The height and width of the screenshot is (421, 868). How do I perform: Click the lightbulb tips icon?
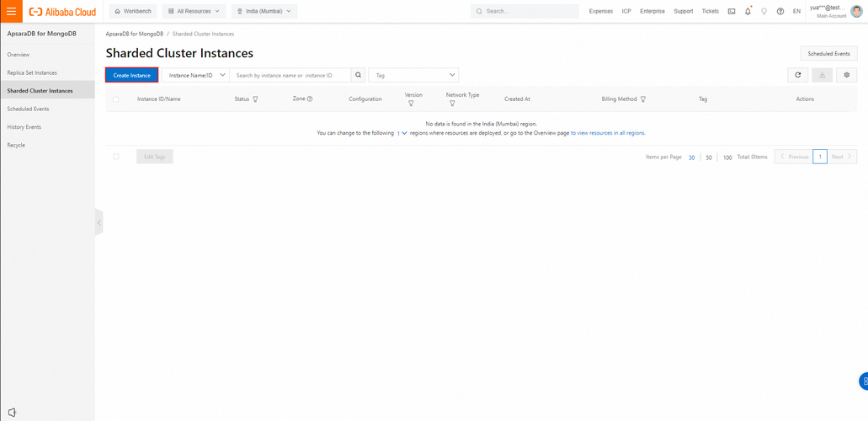click(764, 11)
